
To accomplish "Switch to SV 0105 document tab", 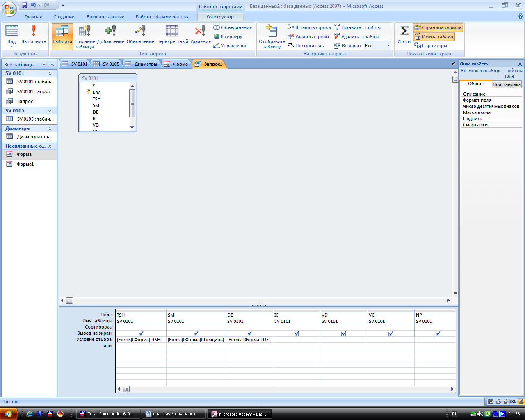I will (x=107, y=64).
